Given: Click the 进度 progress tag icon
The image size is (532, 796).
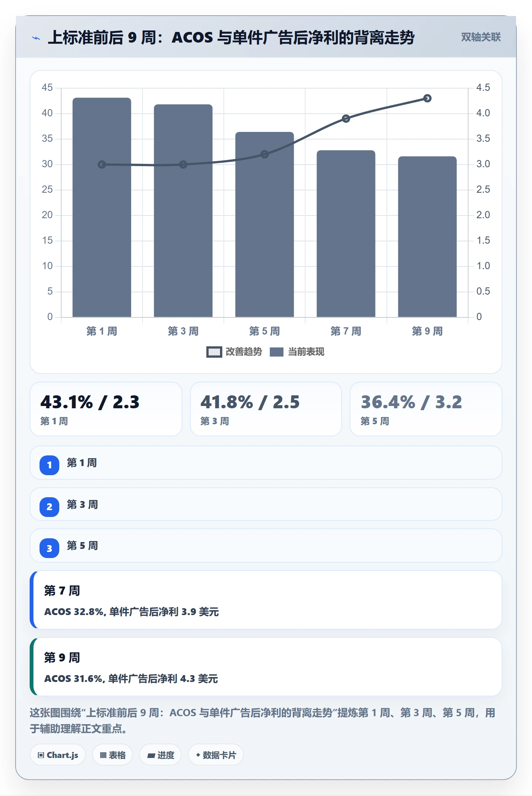Looking at the screenshot, I should [x=151, y=755].
